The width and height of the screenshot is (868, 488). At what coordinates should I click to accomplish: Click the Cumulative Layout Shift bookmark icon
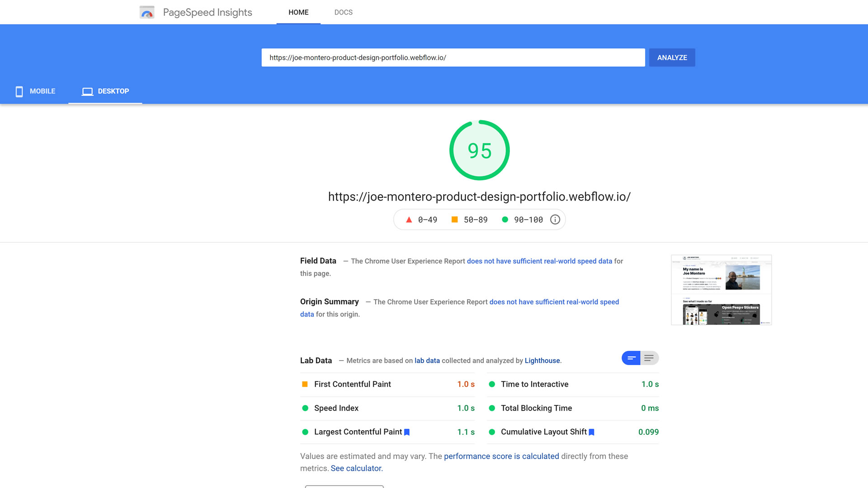[591, 432]
